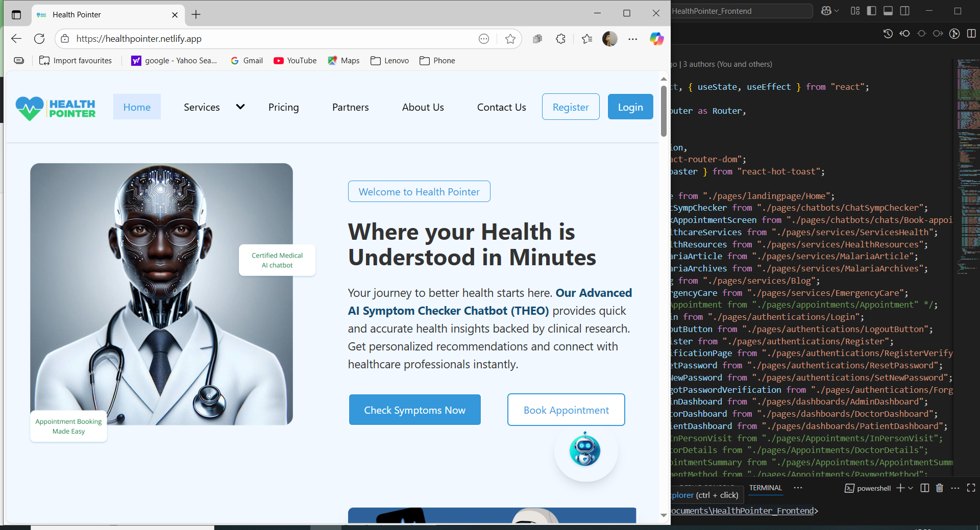The height and width of the screenshot is (530, 980).
Task: Click the Check Symptoms Now button
Action: click(x=414, y=410)
